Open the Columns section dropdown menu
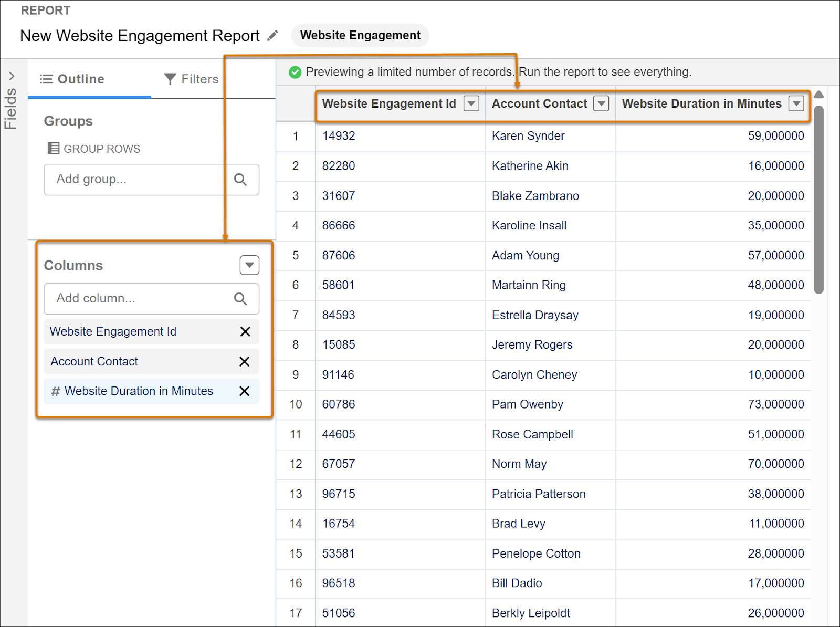This screenshot has height=627, width=840. click(249, 265)
